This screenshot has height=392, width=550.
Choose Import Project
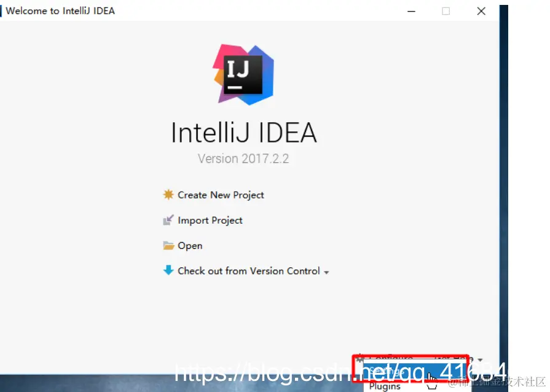pos(210,221)
